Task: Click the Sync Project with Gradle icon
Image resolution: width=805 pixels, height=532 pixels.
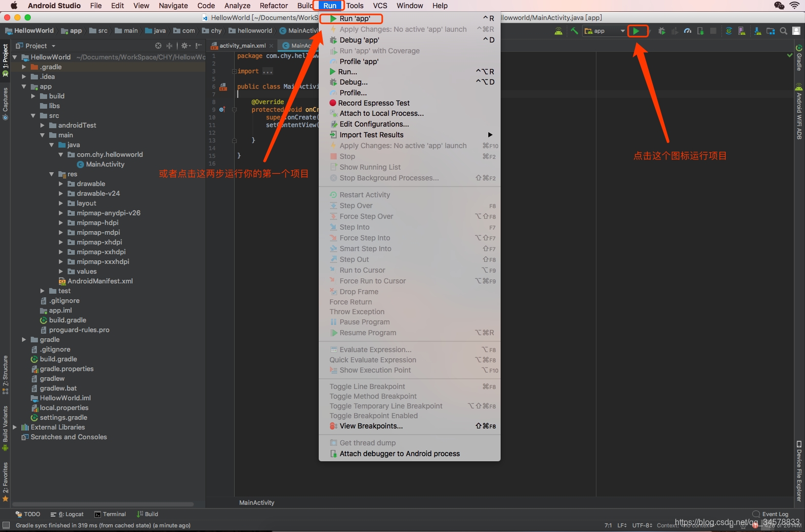Action: [729, 31]
